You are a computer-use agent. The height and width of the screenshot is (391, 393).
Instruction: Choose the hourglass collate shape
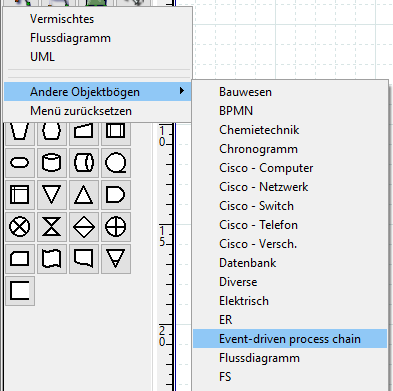point(51,227)
